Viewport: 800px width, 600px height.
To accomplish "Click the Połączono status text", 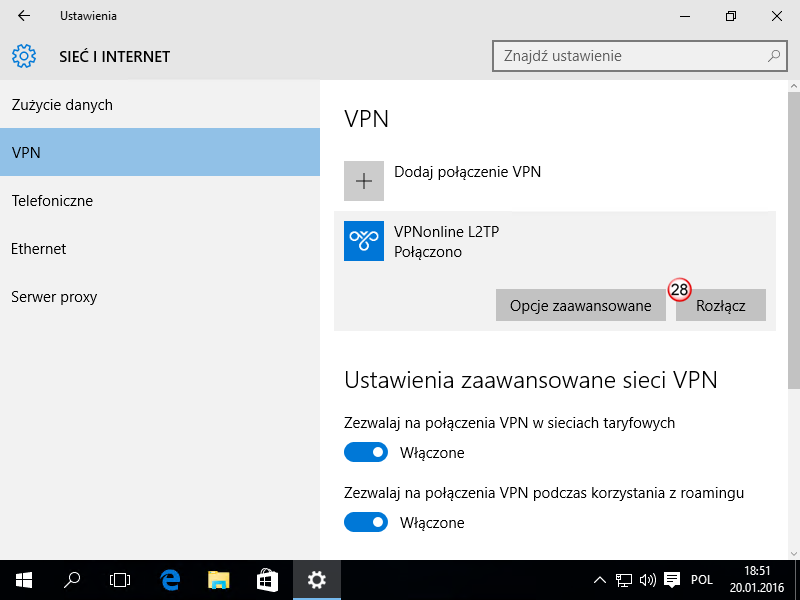I will click(428, 252).
